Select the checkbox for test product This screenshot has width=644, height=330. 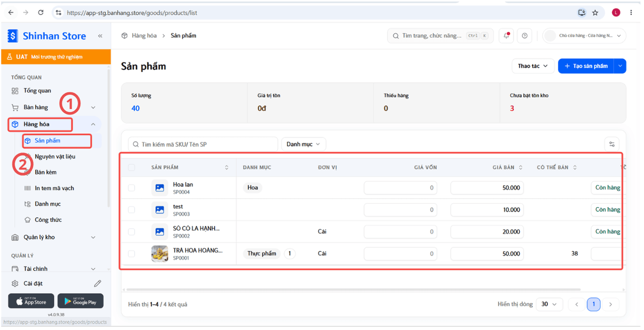tap(131, 210)
